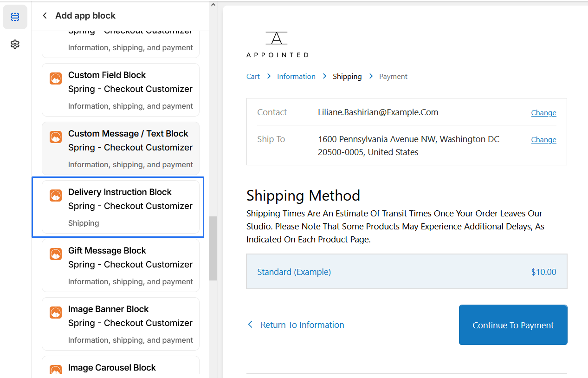588x378 pixels.
Task: Choose the Image Carousel Block
Action: tap(120, 367)
